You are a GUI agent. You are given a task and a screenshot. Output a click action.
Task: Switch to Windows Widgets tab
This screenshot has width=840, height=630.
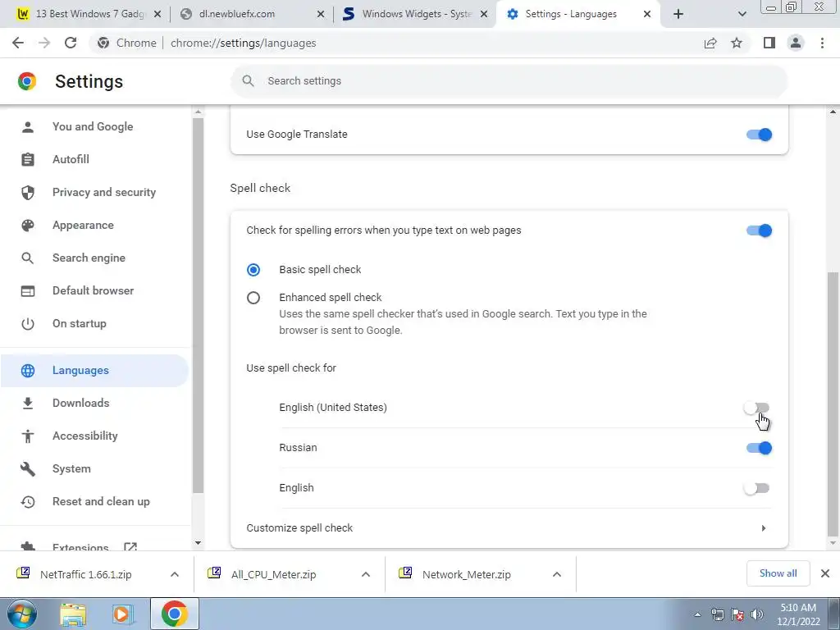pyautogui.click(x=414, y=14)
